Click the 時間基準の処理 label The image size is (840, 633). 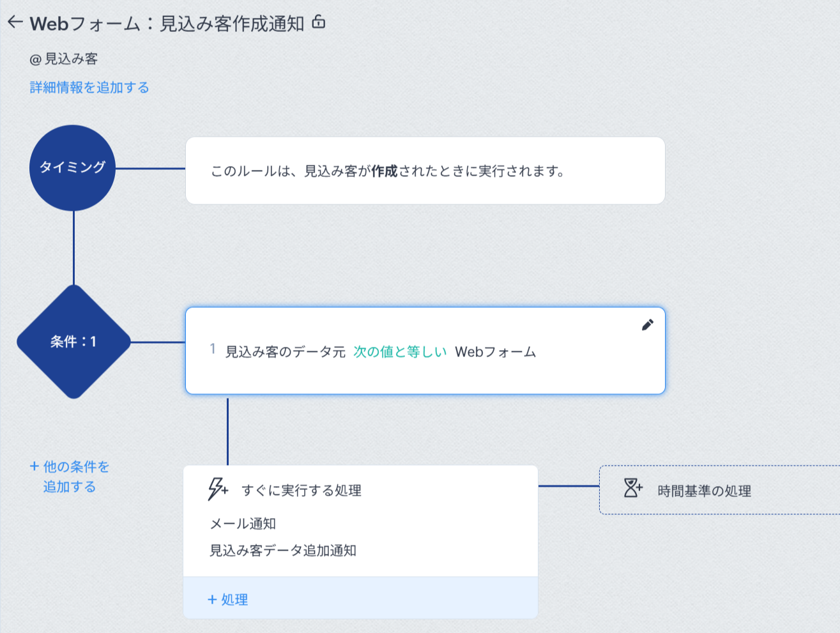(x=704, y=491)
